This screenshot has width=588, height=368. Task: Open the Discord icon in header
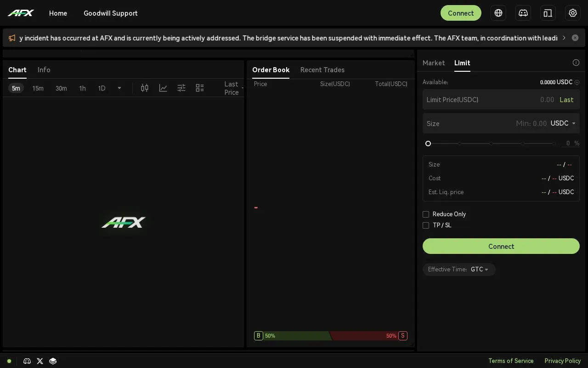[x=523, y=13]
